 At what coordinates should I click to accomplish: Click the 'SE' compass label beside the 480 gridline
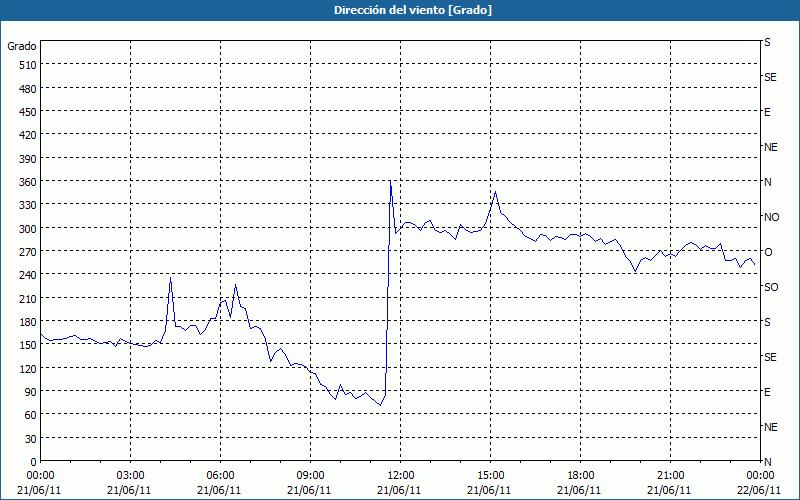click(770, 78)
